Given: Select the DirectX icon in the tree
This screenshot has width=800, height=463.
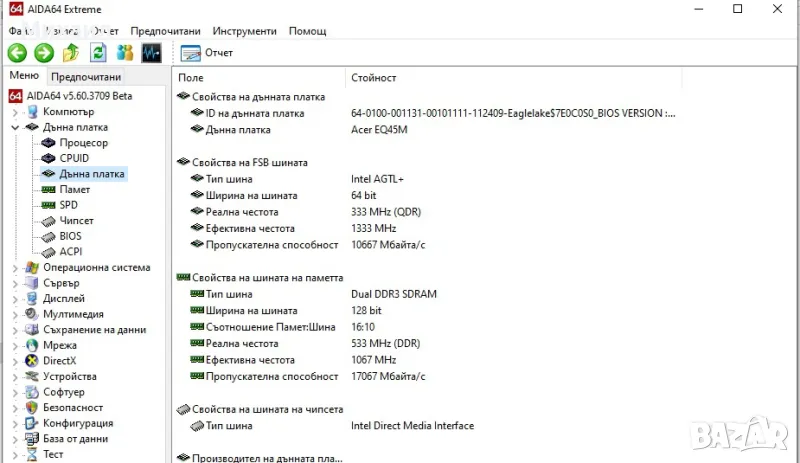Looking at the screenshot, I should 32,361.
